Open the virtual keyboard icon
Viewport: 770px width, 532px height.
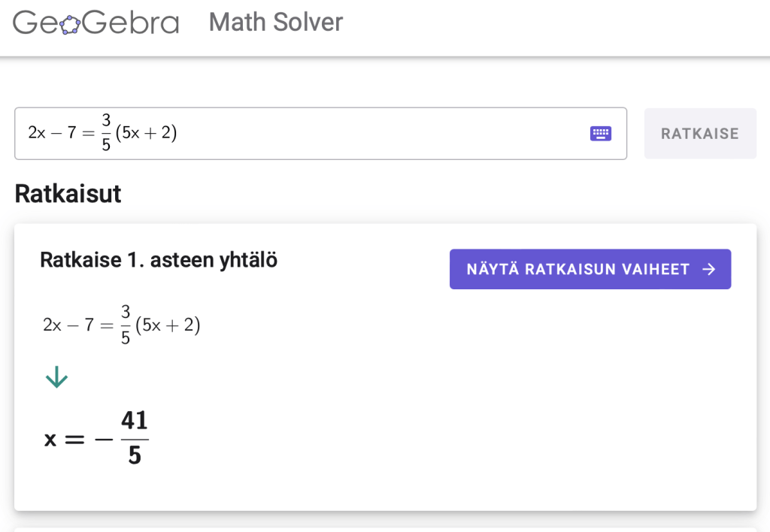coord(600,134)
